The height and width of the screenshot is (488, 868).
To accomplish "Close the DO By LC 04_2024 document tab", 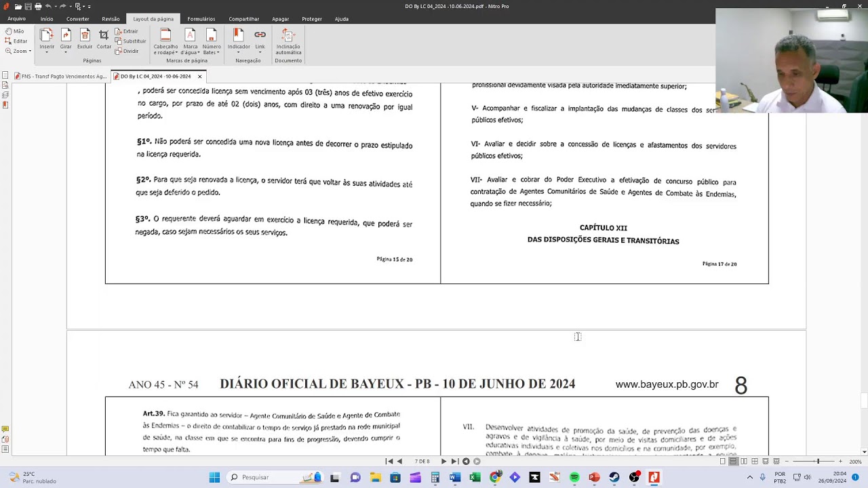I will [199, 77].
